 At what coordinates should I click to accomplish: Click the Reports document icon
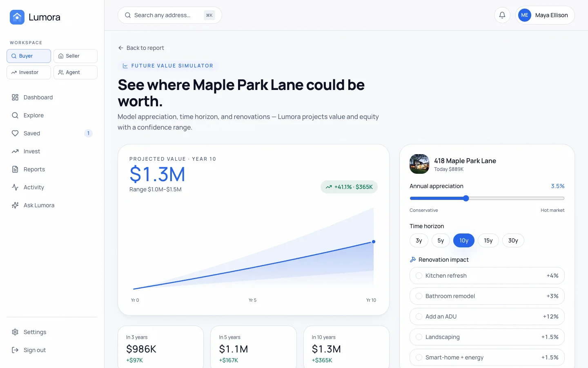click(x=15, y=169)
